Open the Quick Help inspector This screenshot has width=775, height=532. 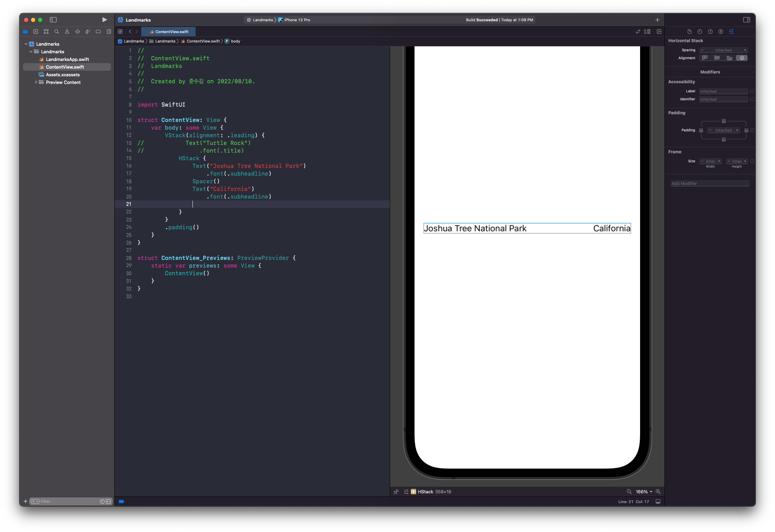(x=710, y=32)
